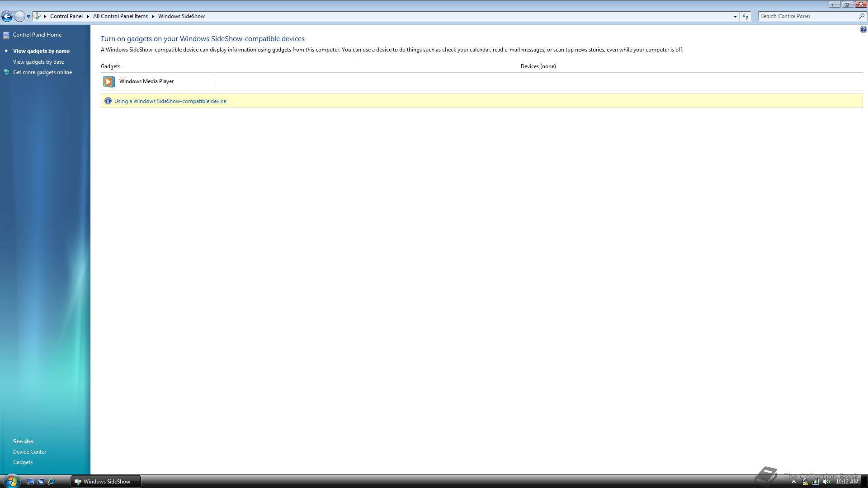Open Using a Windows SideShow-compatible device link
This screenshot has width=868, height=488.
[170, 101]
